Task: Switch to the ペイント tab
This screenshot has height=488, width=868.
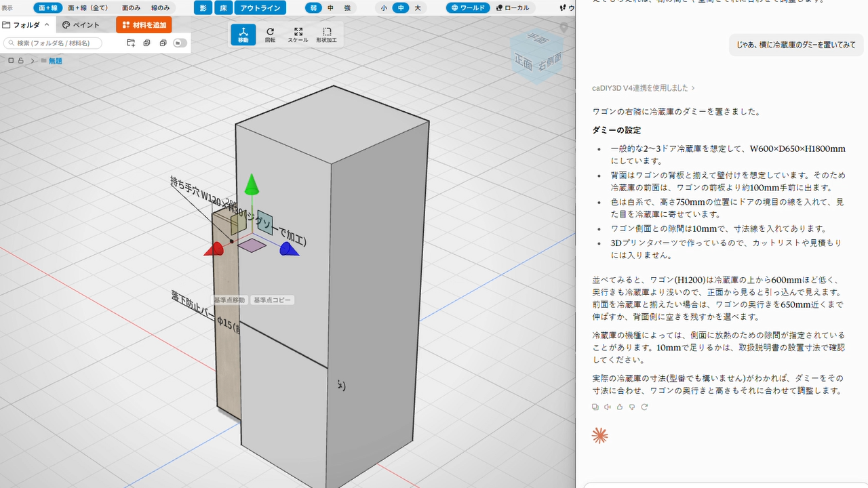Action: coord(81,25)
